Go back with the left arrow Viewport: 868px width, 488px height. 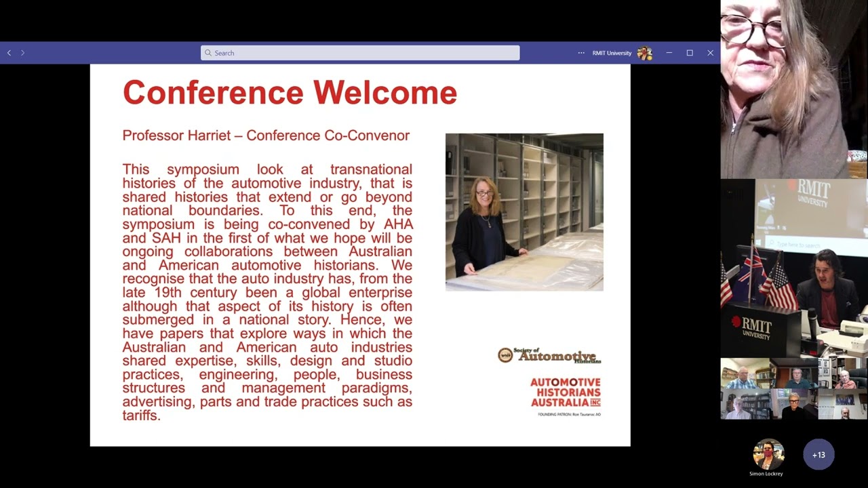pos(9,53)
